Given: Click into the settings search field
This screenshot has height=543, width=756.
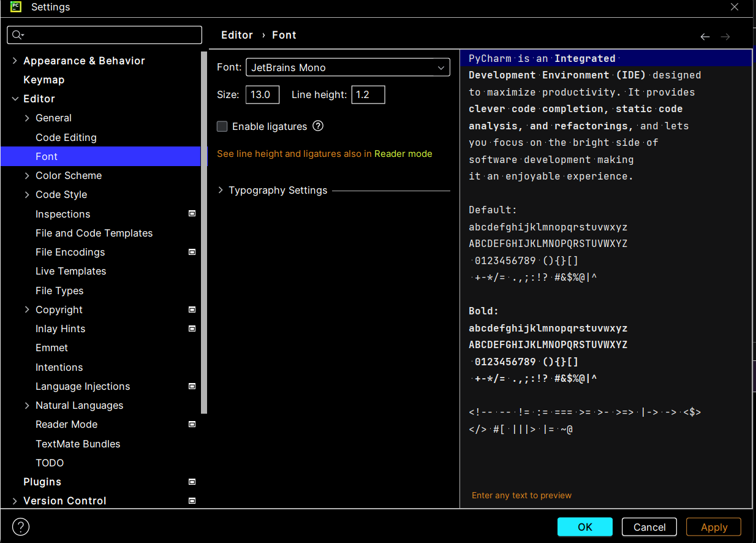Looking at the screenshot, I should pyautogui.click(x=104, y=35).
